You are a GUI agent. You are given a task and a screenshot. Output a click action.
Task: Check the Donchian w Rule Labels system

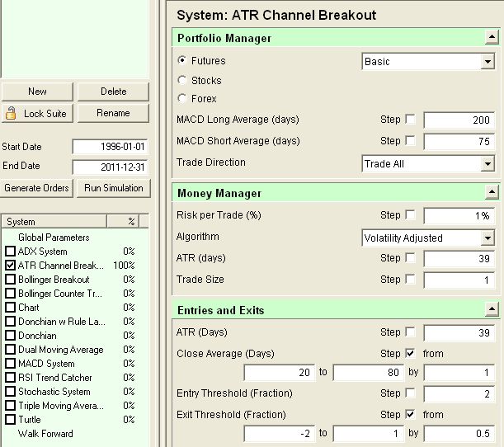click(x=10, y=322)
